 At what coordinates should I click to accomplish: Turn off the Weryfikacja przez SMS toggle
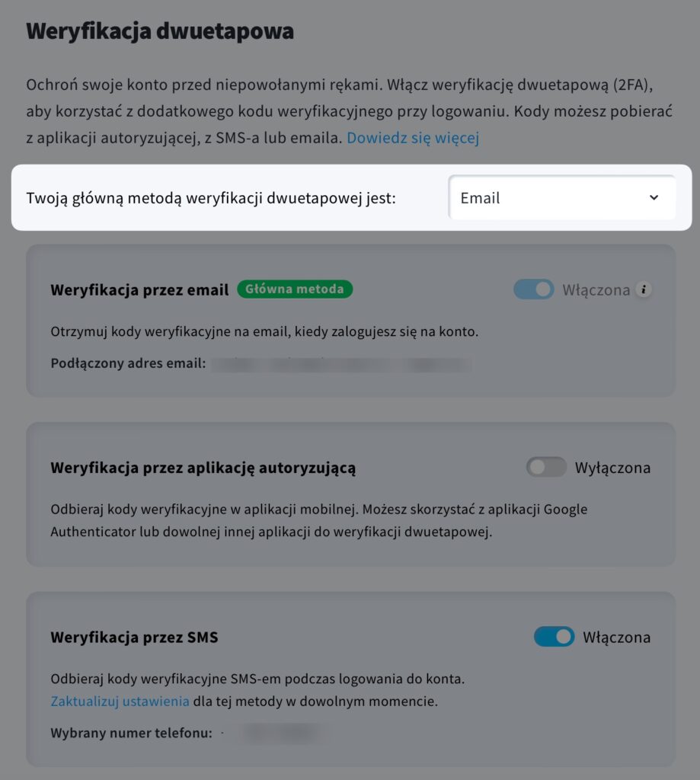click(x=555, y=637)
